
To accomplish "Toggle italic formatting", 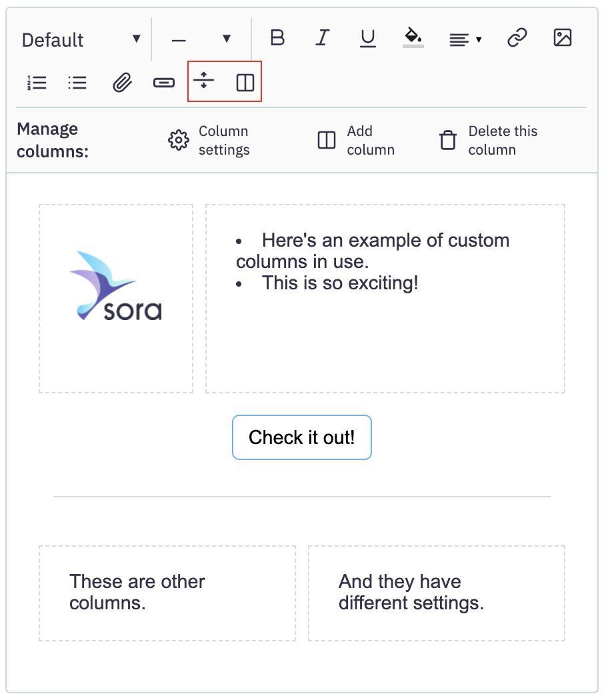I will [322, 37].
